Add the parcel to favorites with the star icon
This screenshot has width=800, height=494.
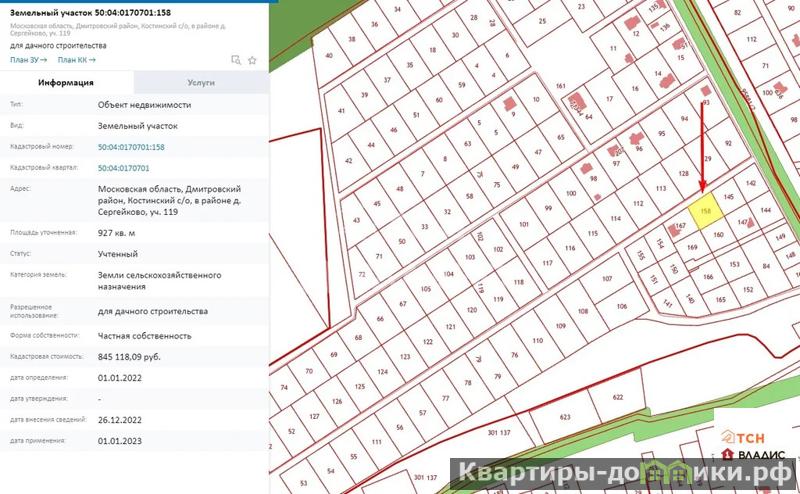coord(253,60)
